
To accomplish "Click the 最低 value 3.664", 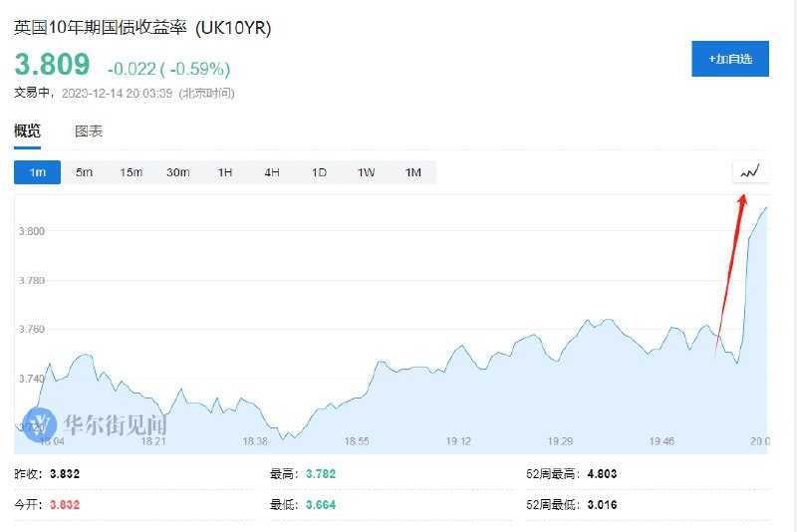I will pos(321,505).
